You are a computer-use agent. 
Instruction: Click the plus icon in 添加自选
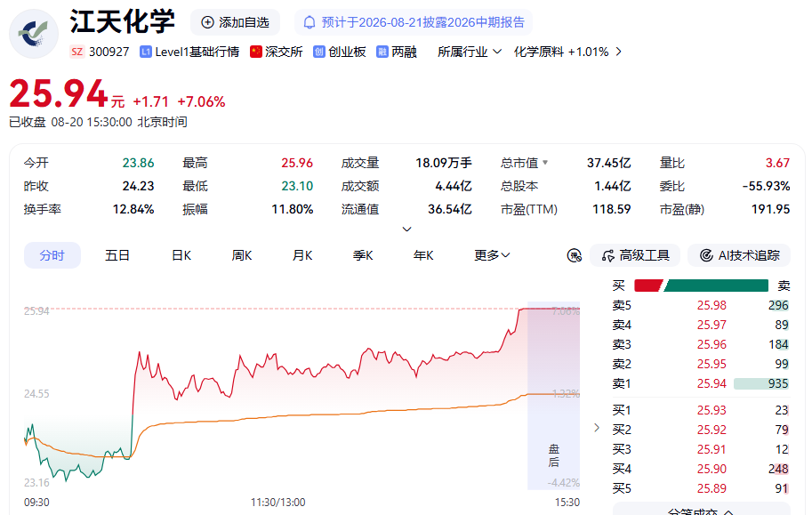point(207,22)
